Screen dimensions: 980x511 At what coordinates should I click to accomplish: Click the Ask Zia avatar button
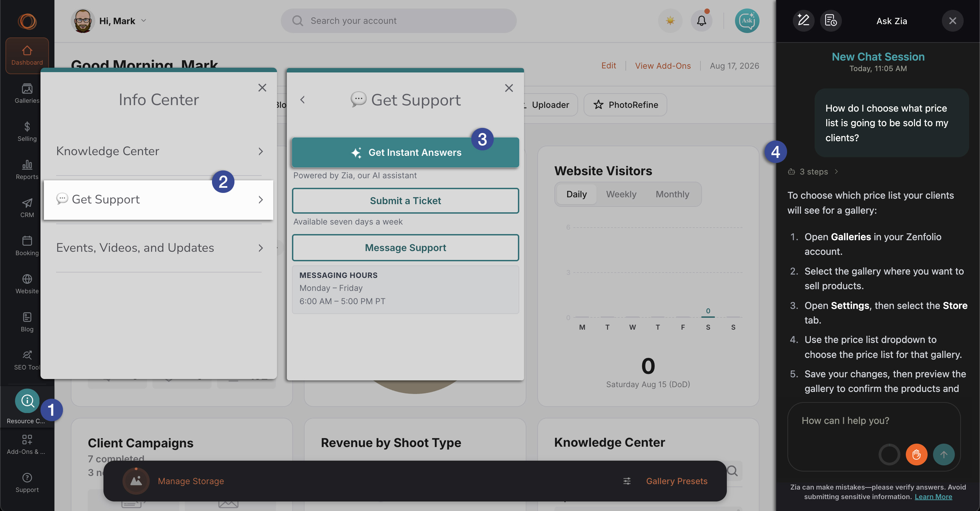point(747,20)
